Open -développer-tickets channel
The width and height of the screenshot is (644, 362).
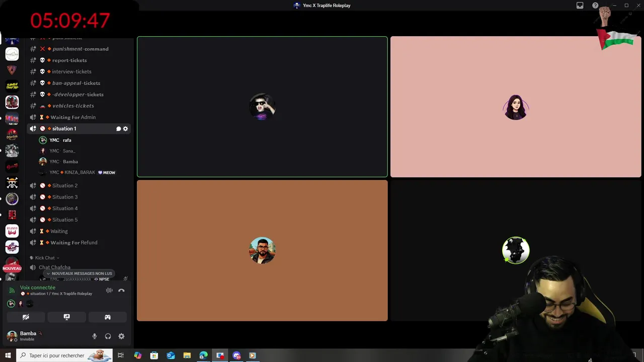pyautogui.click(x=79, y=95)
